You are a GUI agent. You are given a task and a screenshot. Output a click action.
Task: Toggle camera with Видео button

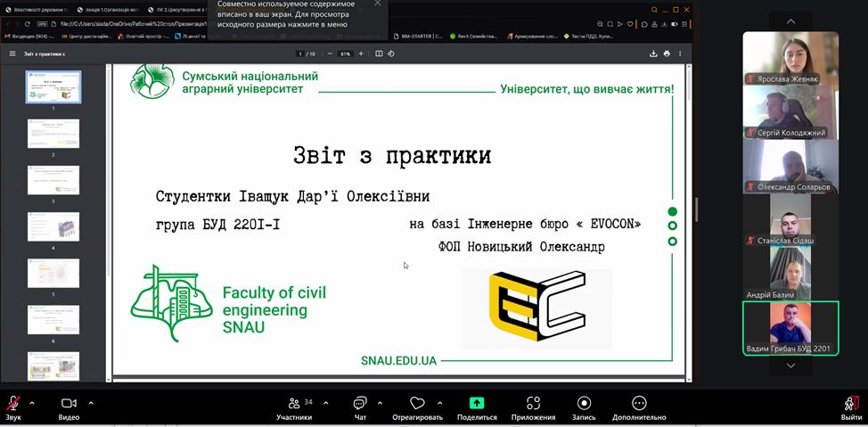click(x=70, y=407)
